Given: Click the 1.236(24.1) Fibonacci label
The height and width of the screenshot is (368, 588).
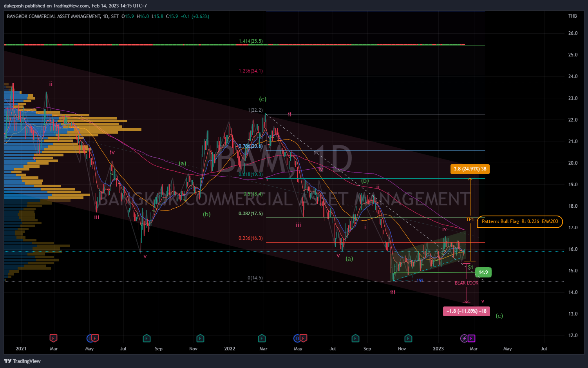Looking at the screenshot, I should pos(251,71).
